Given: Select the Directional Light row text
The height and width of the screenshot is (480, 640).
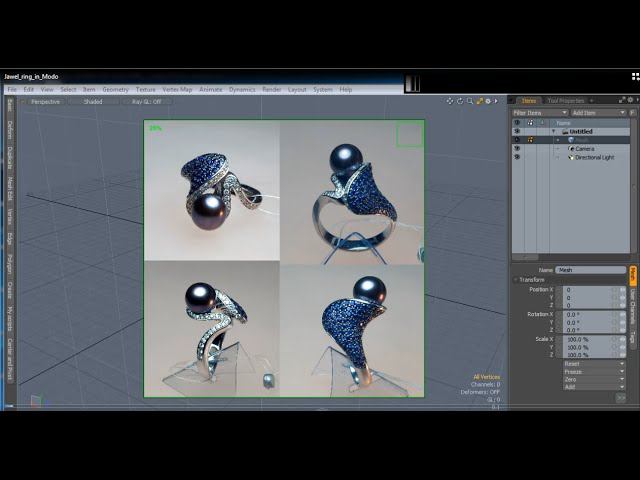Looking at the screenshot, I should (x=594, y=157).
